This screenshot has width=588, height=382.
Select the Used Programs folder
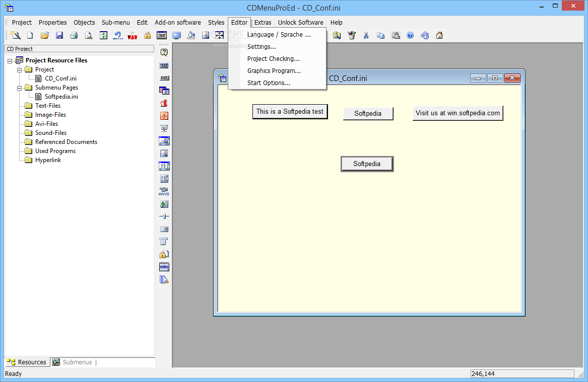pyautogui.click(x=55, y=151)
